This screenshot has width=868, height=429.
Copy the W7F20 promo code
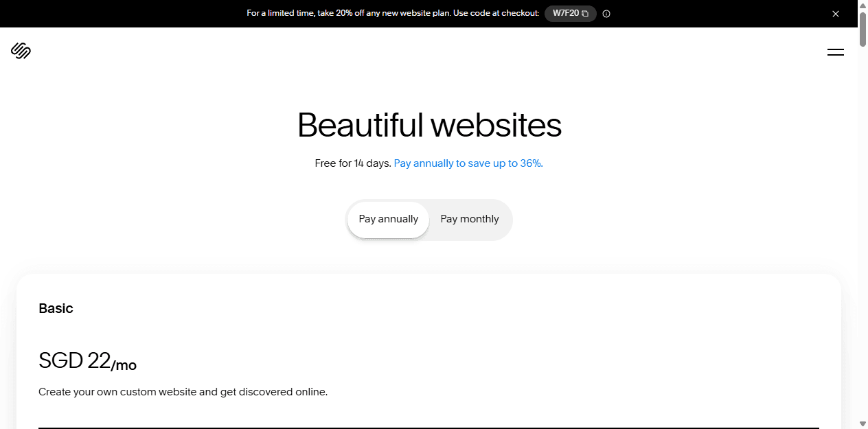click(570, 13)
